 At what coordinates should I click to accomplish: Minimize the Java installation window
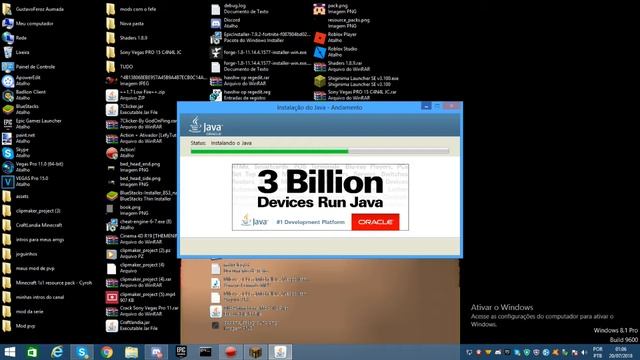click(426, 106)
